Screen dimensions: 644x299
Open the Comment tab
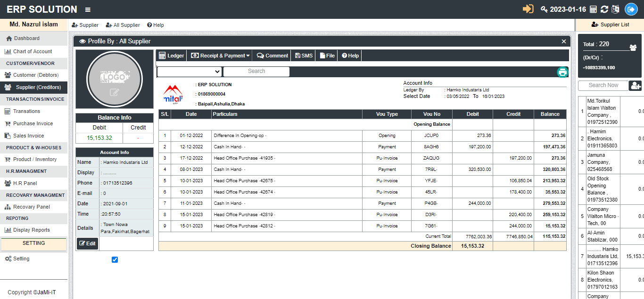click(272, 56)
